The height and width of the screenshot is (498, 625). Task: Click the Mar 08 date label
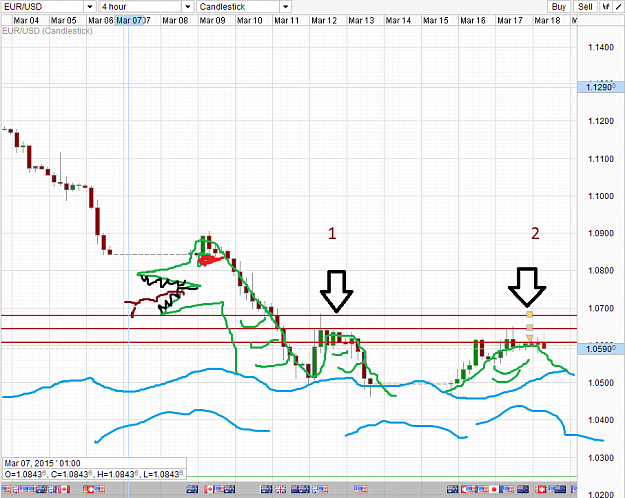coord(175,20)
